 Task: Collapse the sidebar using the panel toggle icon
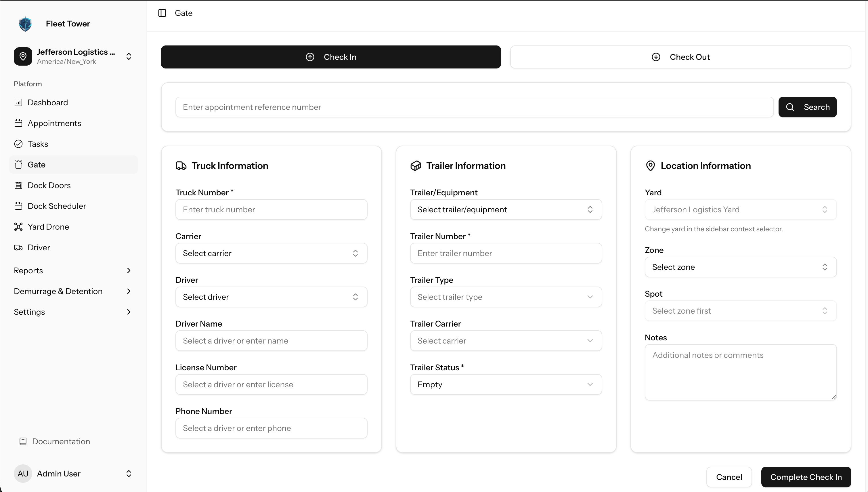tap(162, 13)
